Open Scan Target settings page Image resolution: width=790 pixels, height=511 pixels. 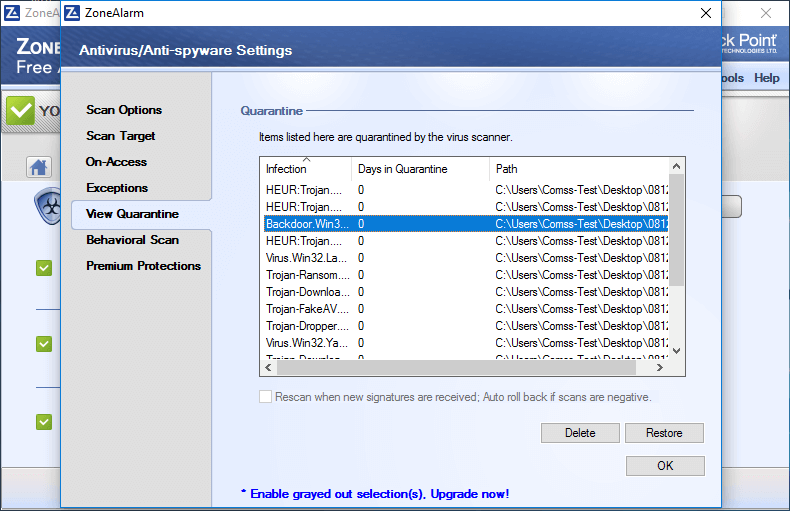(120, 136)
